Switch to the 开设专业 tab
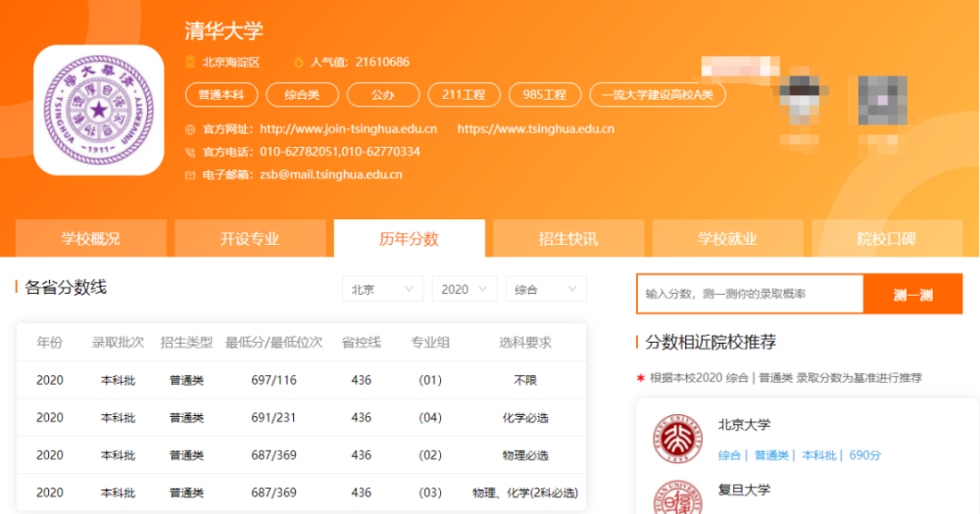Image resolution: width=980 pixels, height=514 pixels. click(x=250, y=239)
